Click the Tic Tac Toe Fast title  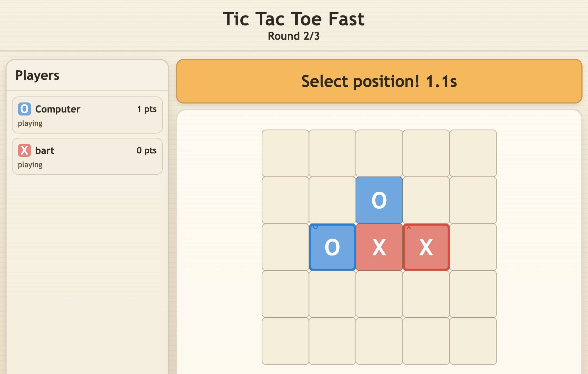[294, 18]
